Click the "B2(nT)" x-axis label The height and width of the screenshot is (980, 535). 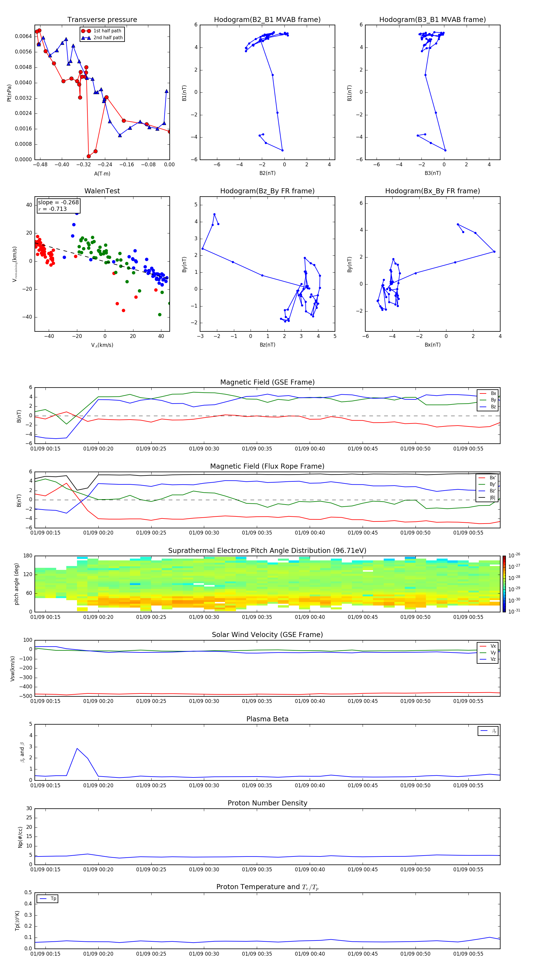pyautogui.click(x=267, y=173)
